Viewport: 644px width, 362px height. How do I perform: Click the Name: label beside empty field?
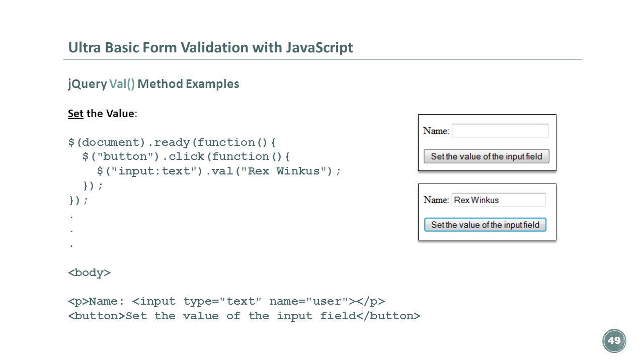click(x=436, y=131)
